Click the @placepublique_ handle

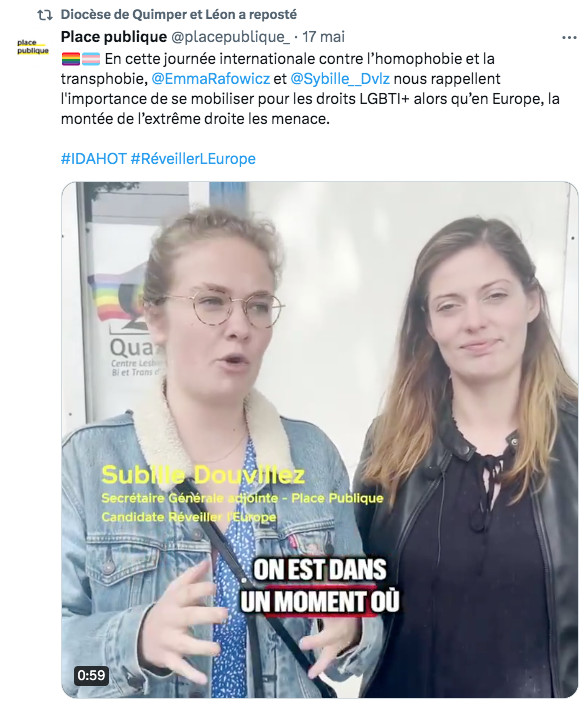(230, 37)
